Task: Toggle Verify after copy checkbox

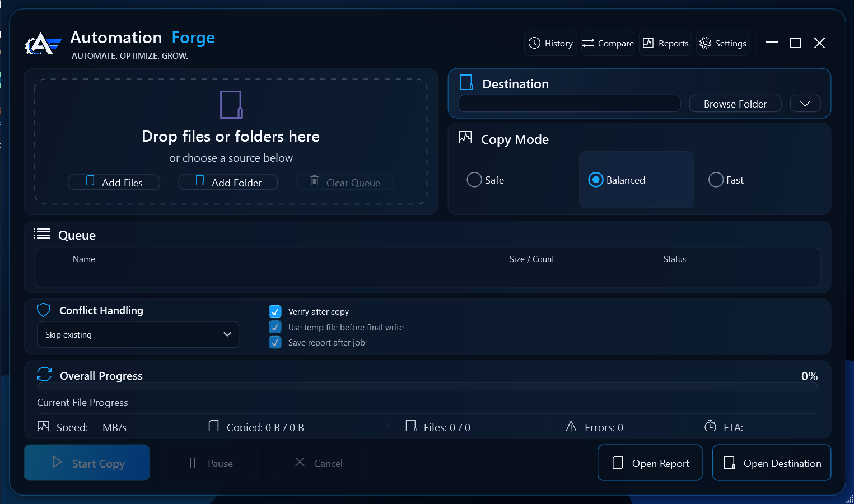Action: (x=275, y=311)
